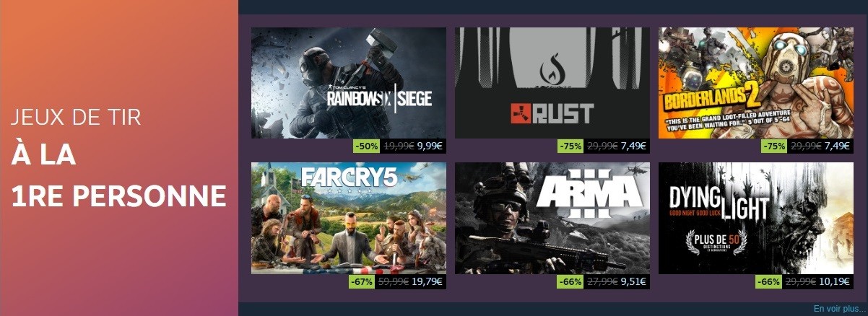
Task: Click the -50% discount badge for Rainbow Six Siege
Action: click(x=368, y=146)
